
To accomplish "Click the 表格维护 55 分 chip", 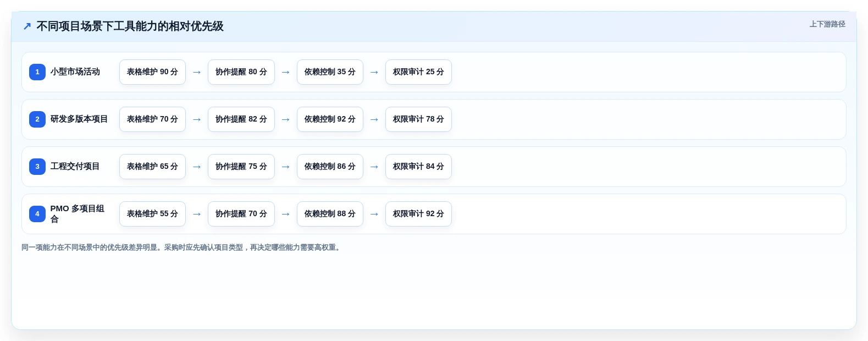I will pyautogui.click(x=152, y=214).
